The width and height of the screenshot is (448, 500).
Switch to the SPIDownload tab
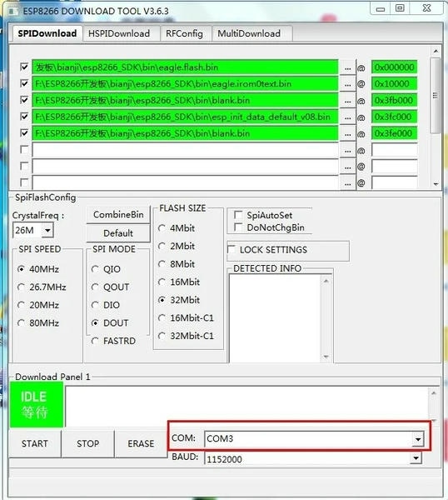(x=47, y=33)
